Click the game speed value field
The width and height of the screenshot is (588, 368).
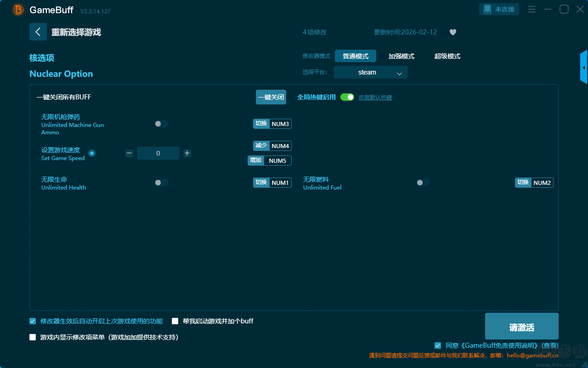[158, 153]
